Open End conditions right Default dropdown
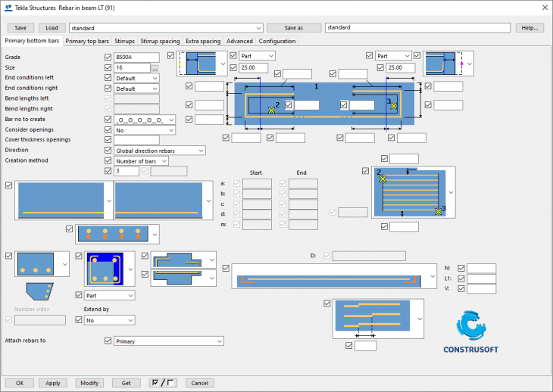The width and height of the screenshot is (553, 392). pos(136,89)
